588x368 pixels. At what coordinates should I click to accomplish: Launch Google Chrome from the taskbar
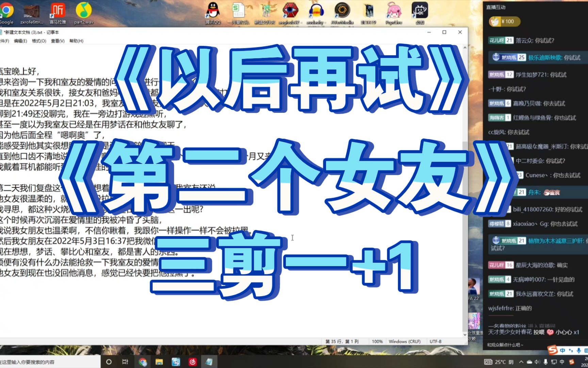(143, 362)
